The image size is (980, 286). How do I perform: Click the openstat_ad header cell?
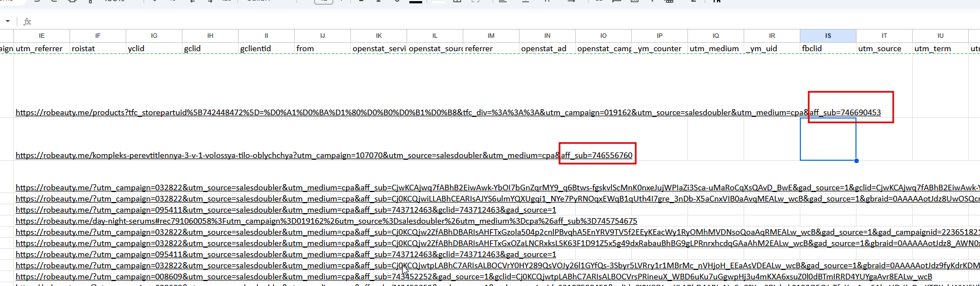click(x=547, y=48)
